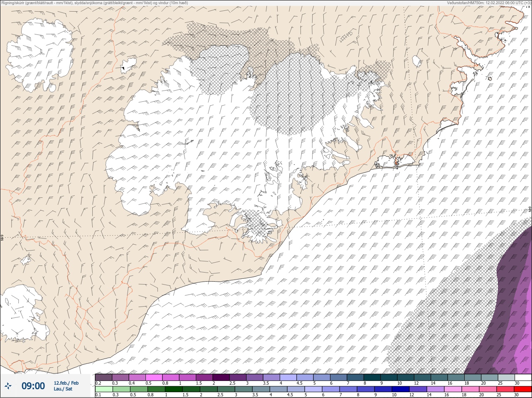Pick the upper legend swatch between 3.5 and 4
This screenshot has width=532, height=398.
[271, 377]
